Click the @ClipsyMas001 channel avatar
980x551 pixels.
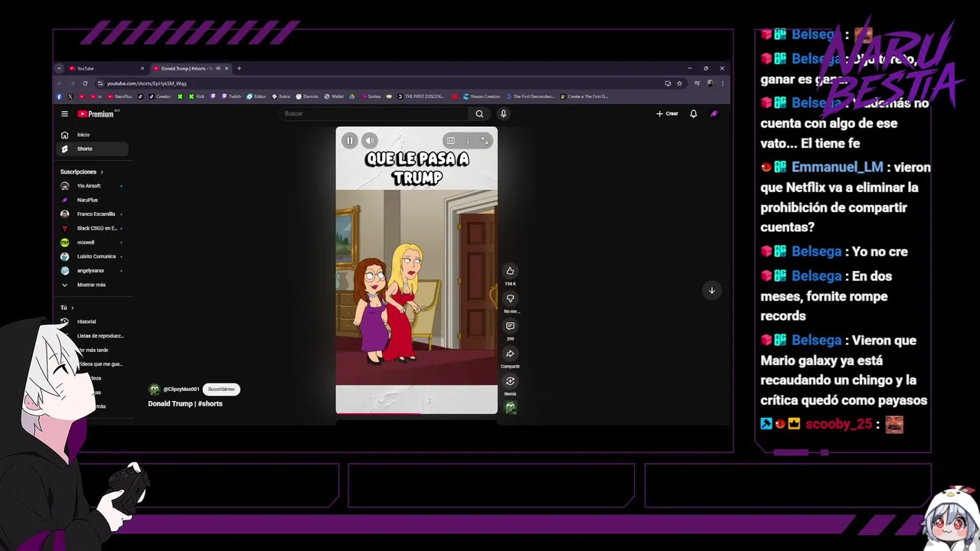(154, 389)
